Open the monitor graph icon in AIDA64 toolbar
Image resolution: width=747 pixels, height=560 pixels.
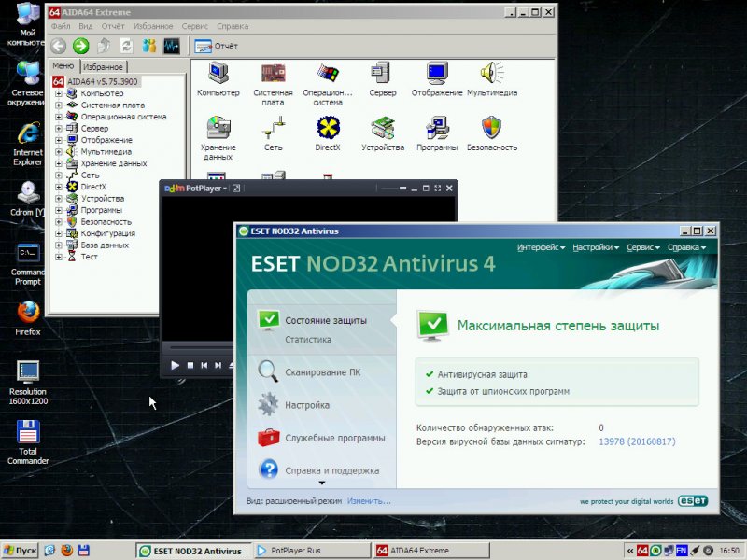pos(172,46)
